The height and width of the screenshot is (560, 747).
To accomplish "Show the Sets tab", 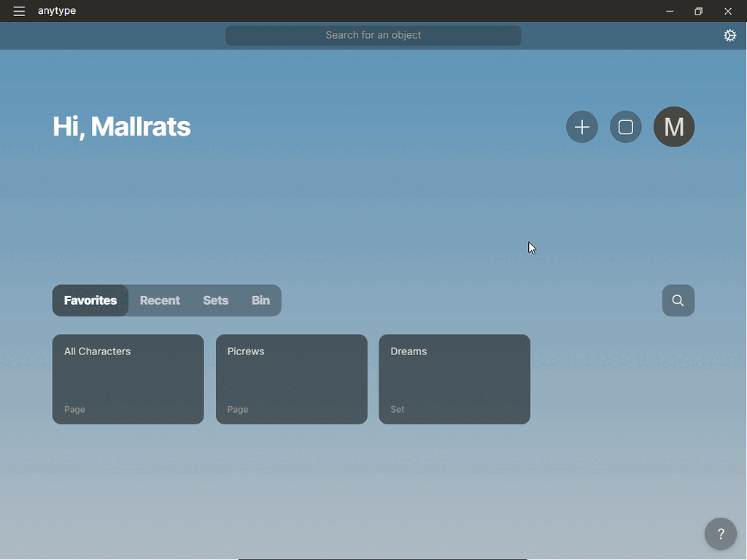I will (x=215, y=300).
